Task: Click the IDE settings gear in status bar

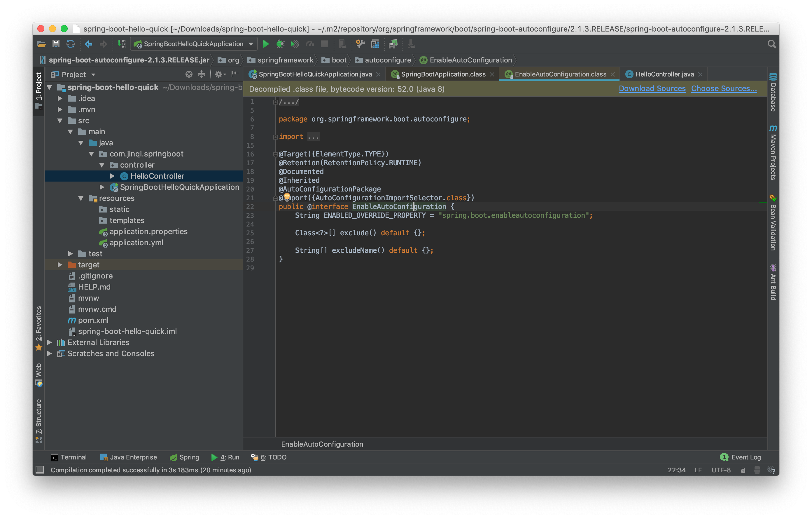Action: 771,470
